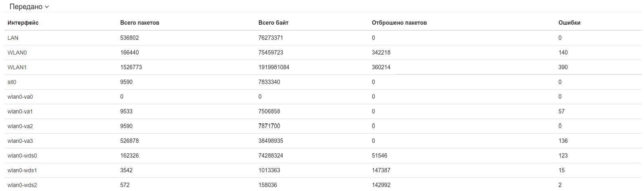Click the wlan0-va0 interface entry
Screen dimensions: 644x191
point(20,97)
